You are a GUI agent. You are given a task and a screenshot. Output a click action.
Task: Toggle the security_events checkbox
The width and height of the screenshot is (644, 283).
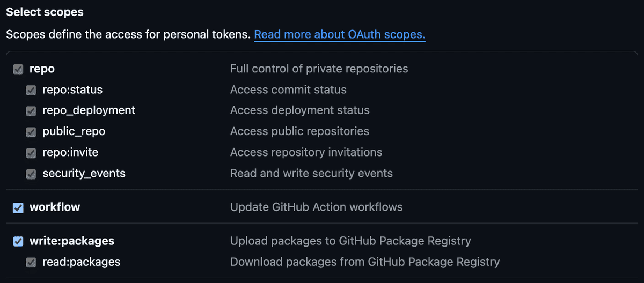pyautogui.click(x=32, y=174)
